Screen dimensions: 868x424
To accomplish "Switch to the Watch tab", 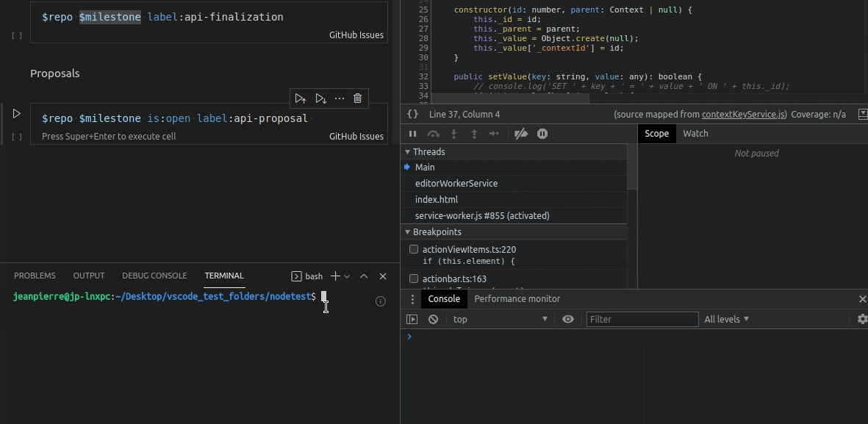I will tap(697, 133).
